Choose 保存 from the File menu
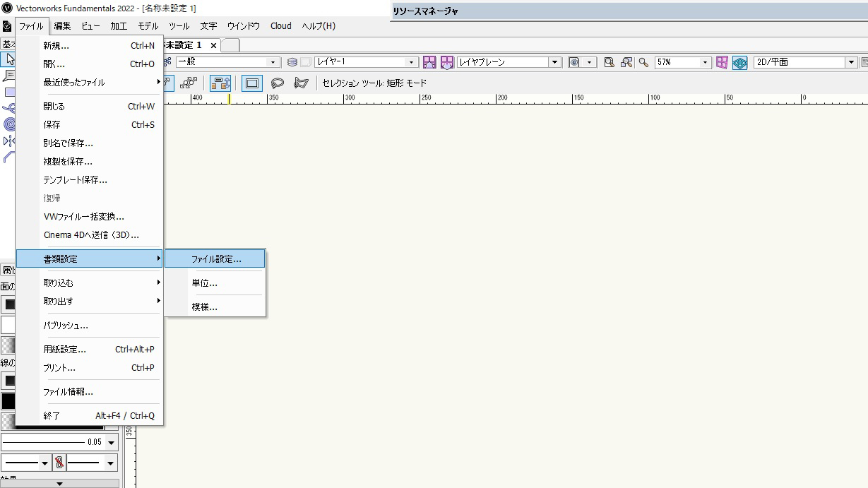 coord(90,125)
